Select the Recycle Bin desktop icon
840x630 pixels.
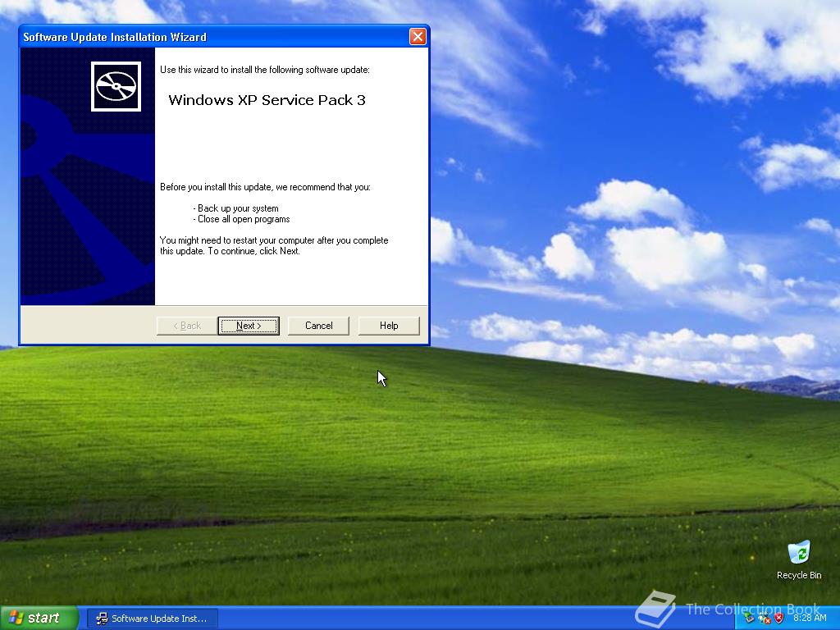(799, 559)
